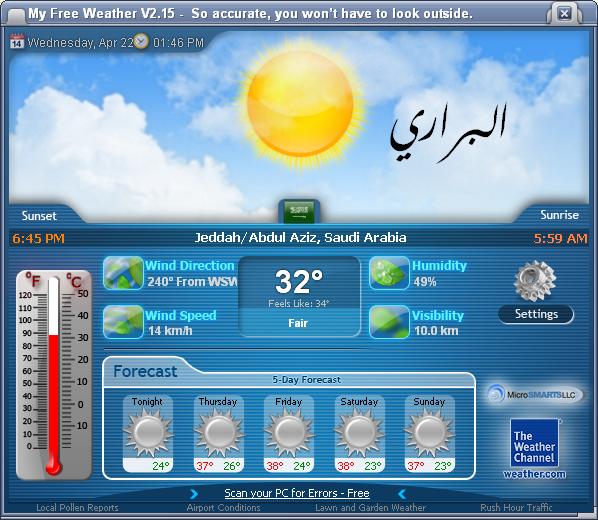Open Local Pollen Reports
The width and height of the screenshot is (598, 520).
tap(77, 508)
